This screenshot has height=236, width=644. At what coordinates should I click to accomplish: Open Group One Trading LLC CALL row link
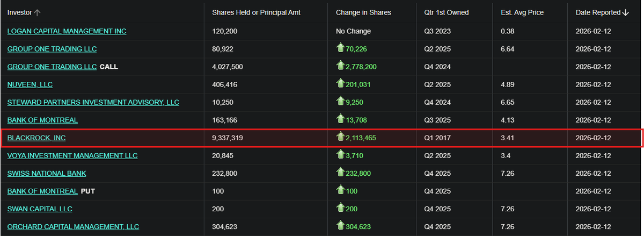coord(52,67)
